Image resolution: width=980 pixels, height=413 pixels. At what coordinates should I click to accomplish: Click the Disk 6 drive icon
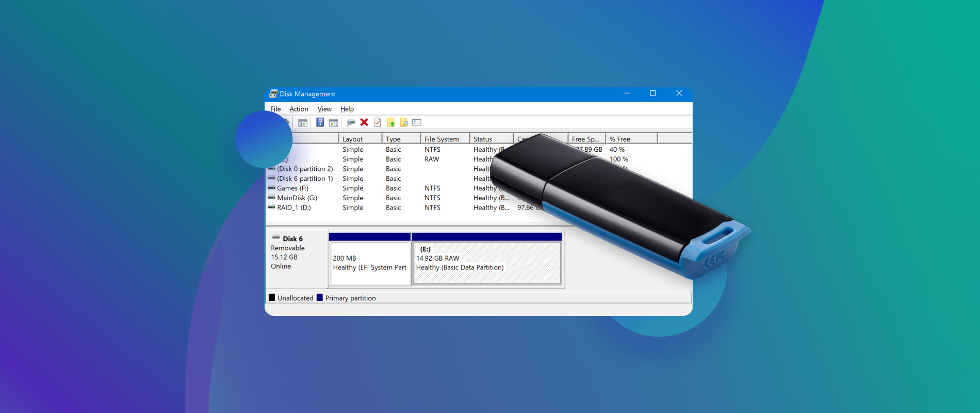click(x=276, y=237)
